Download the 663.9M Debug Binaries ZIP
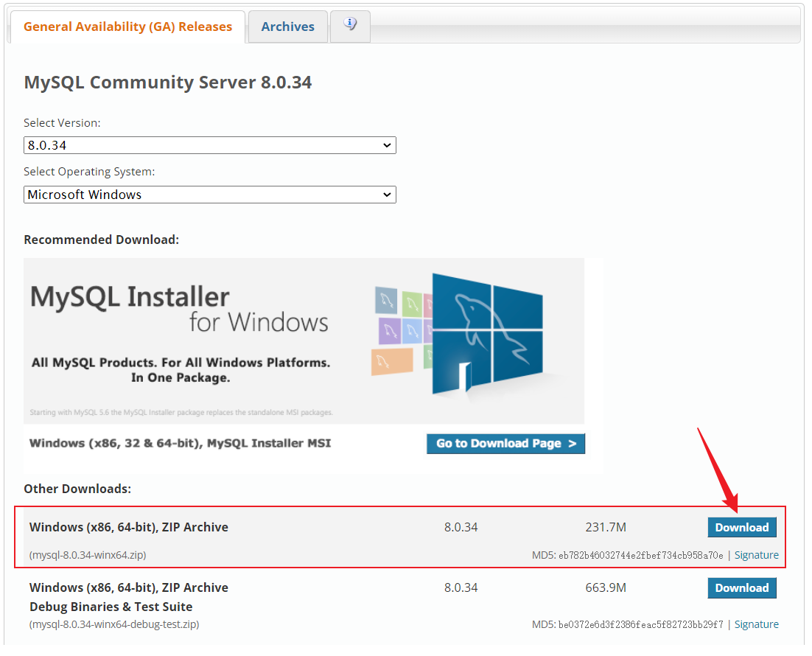This screenshot has width=812, height=656. 742,588
